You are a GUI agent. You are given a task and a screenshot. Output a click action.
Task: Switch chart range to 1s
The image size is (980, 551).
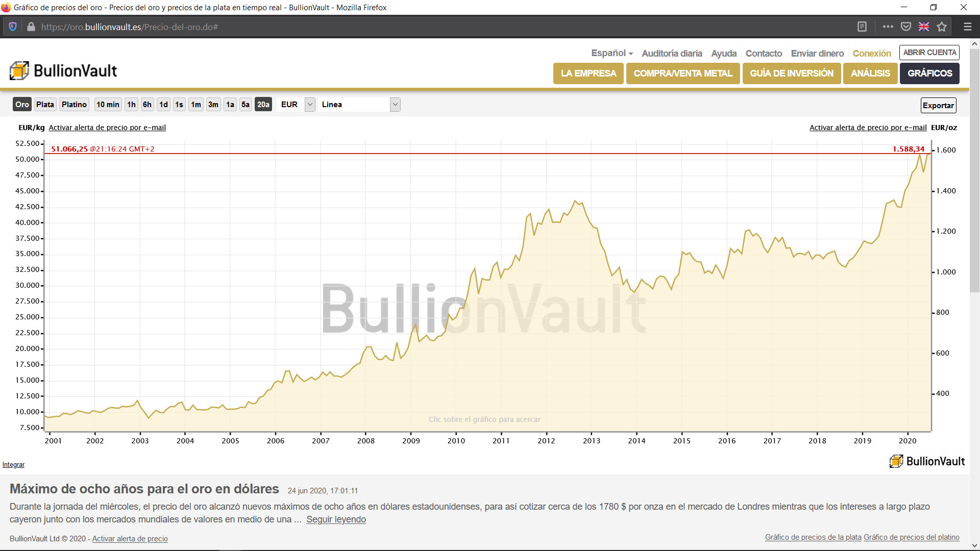pos(179,105)
